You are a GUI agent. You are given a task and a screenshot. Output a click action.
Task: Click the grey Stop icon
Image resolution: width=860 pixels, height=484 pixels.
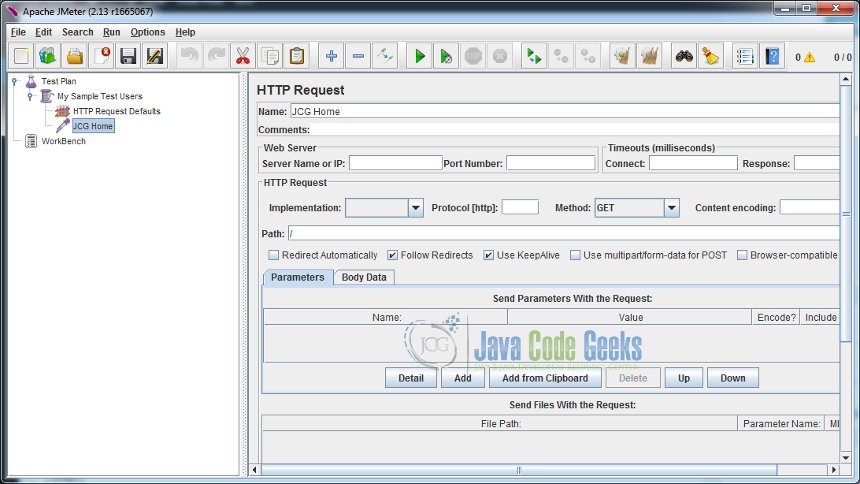(x=473, y=56)
